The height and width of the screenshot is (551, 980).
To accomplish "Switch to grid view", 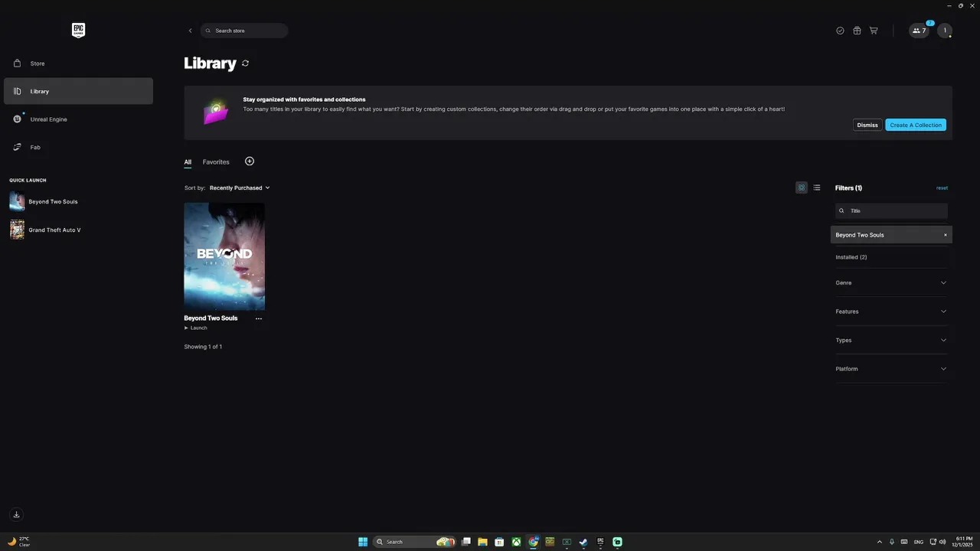I will [802, 187].
